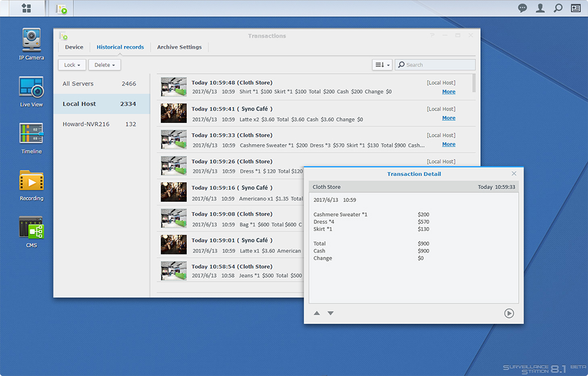Image resolution: width=588 pixels, height=376 pixels.
Task: Click the top bar search magnifier icon
Action: click(558, 8)
